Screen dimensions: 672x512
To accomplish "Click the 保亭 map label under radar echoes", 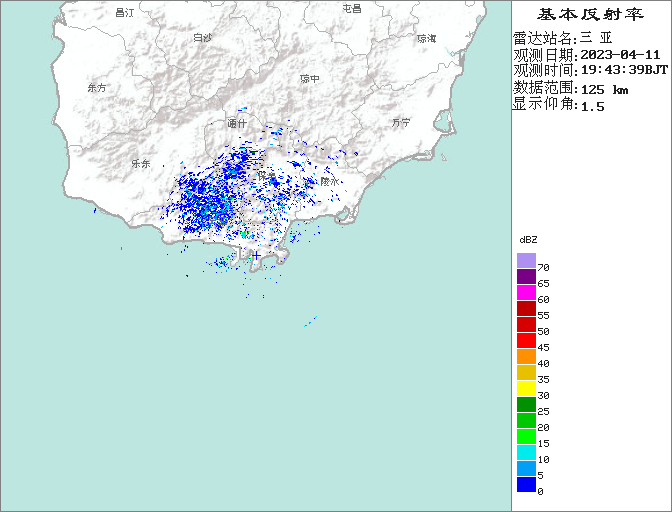I will pyautogui.click(x=267, y=176).
